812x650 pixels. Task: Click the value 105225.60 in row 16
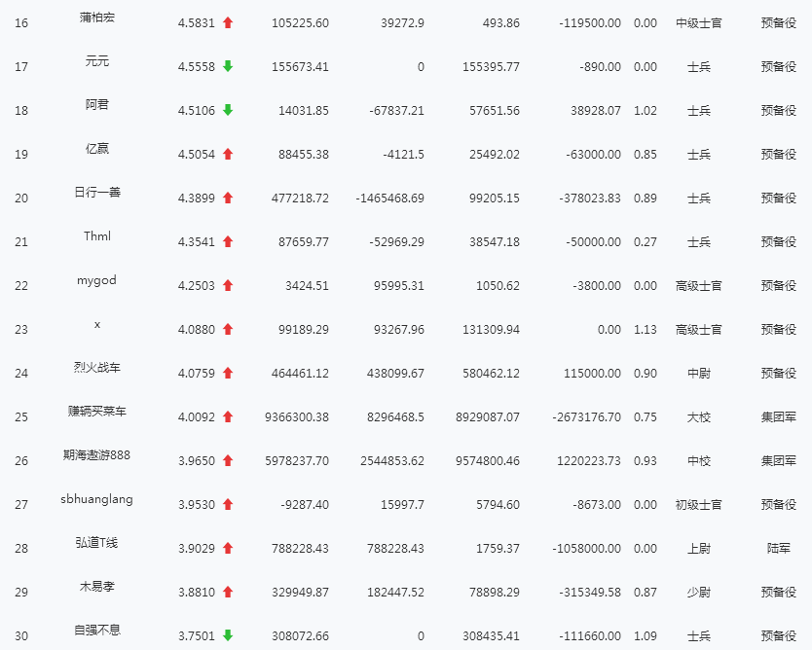click(x=300, y=23)
